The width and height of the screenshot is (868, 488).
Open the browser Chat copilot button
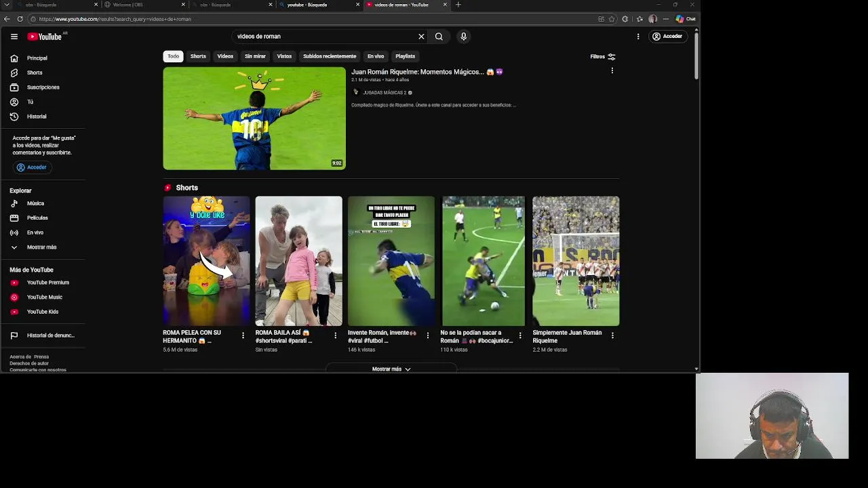pos(686,19)
